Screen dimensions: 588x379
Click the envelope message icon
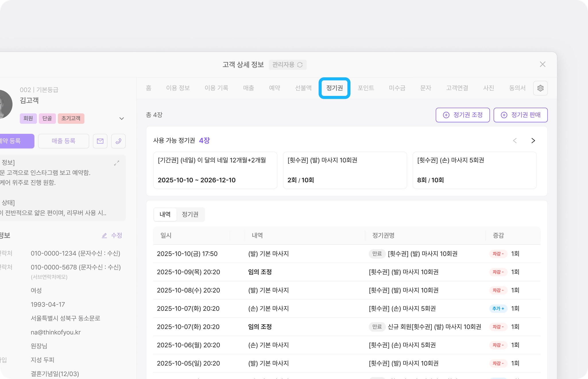point(100,141)
